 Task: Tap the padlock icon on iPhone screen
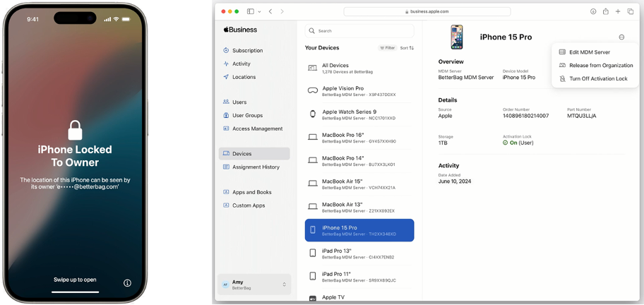[75, 130]
